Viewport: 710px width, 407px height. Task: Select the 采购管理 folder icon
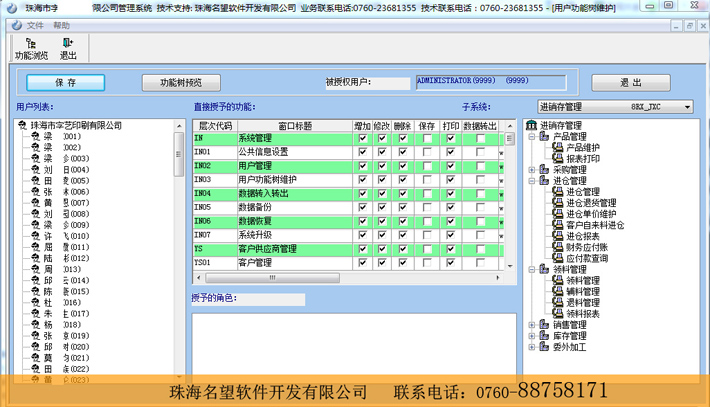pyautogui.click(x=544, y=169)
